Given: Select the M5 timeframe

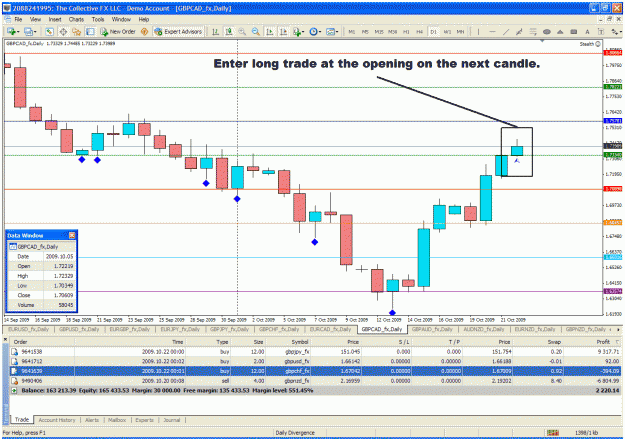Looking at the screenshot, I should click(365, 31).
